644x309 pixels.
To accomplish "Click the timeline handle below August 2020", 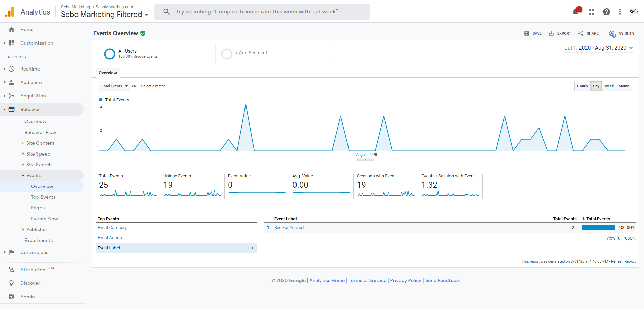I will (366, 159).
